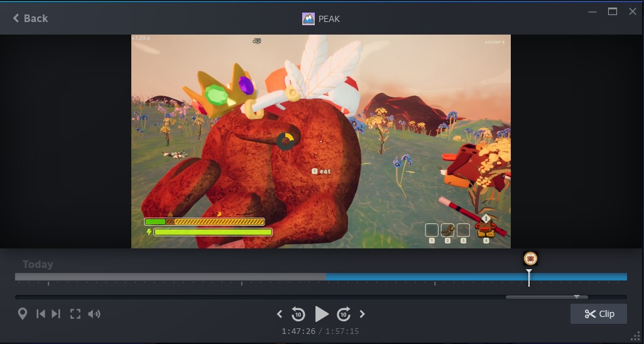This screenshot has width=644, height=344.
Task: Click the PEAK title text
Action: (x=329, y=19)
